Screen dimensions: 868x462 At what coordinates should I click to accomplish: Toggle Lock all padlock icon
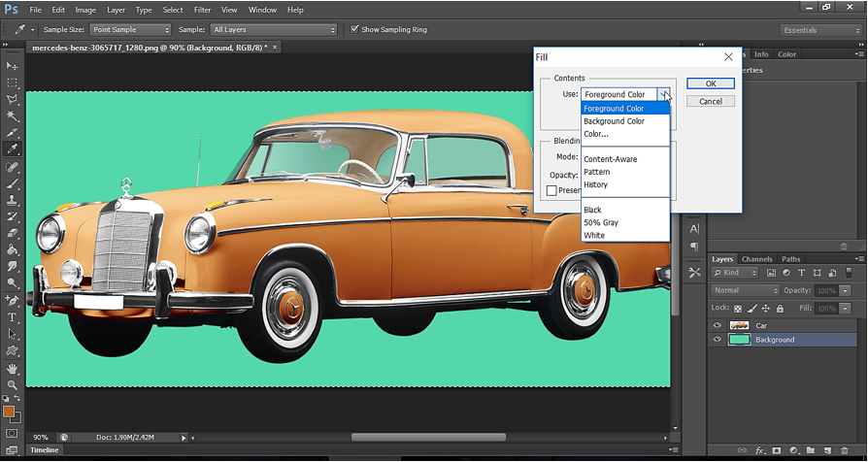click(x=780, y=309)
